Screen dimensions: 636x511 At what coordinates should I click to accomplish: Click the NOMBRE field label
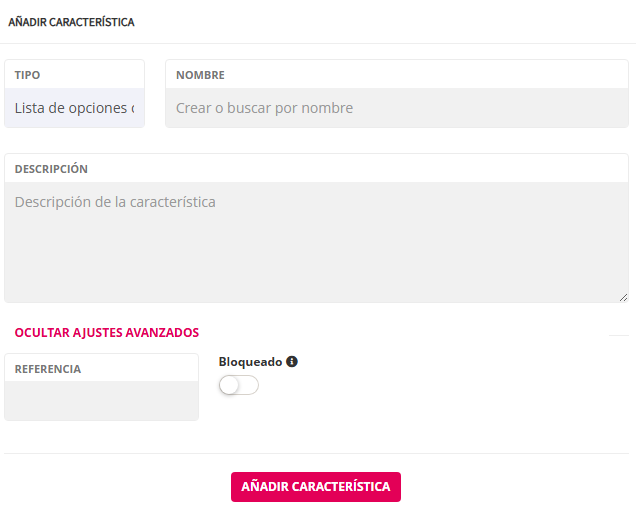[x=200, y=75]
